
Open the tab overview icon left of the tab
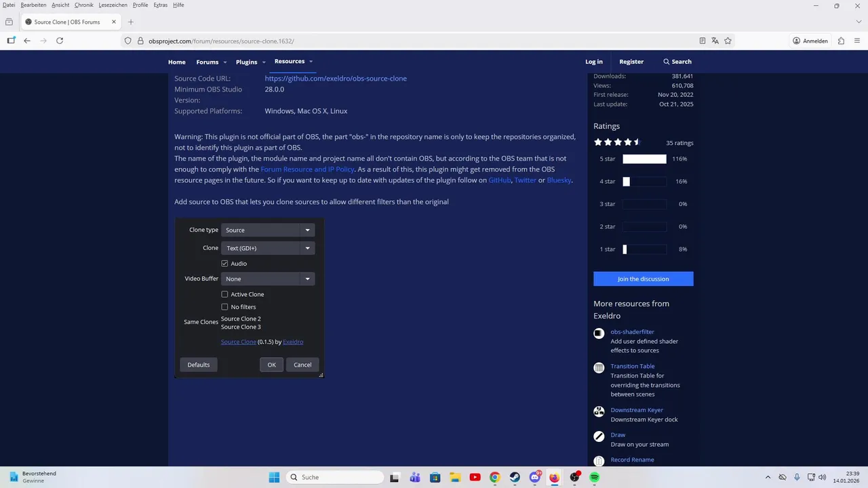(x=9, y=22)
